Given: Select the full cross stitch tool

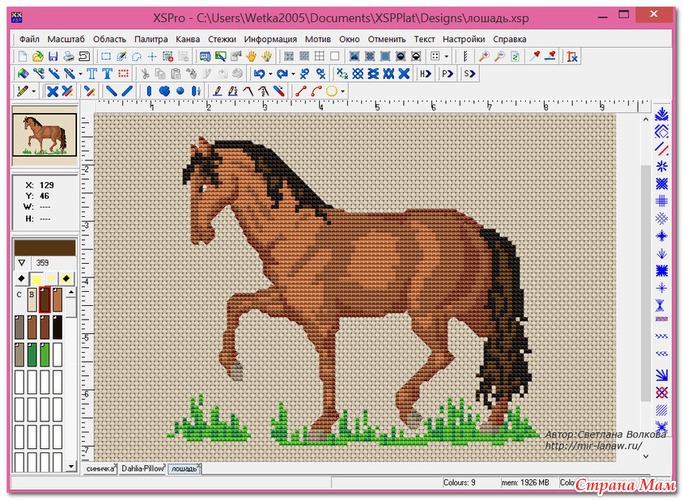Looking at the screenshot, I should click(x=52, y=91).
